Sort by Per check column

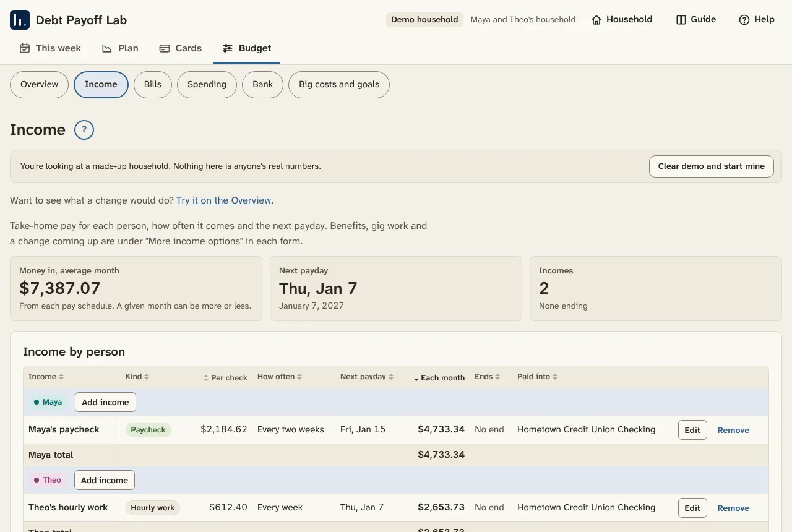click(x=225, y=377)
